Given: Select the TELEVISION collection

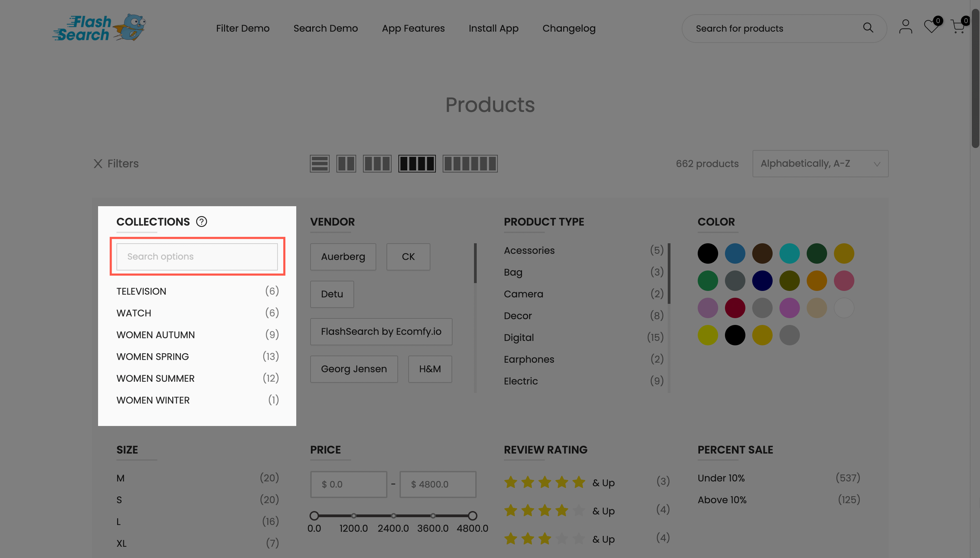Looking at the screenshot, I should click(x=197, y=291).
